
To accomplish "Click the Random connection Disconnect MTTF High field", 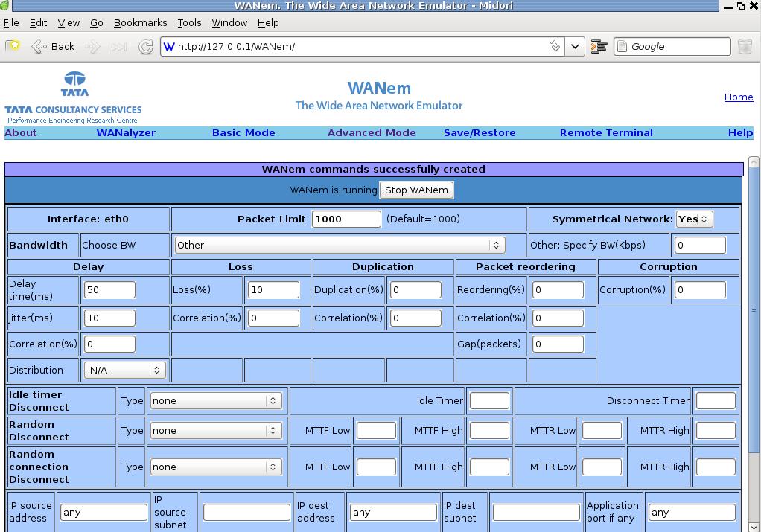I will tap(489, 467).
